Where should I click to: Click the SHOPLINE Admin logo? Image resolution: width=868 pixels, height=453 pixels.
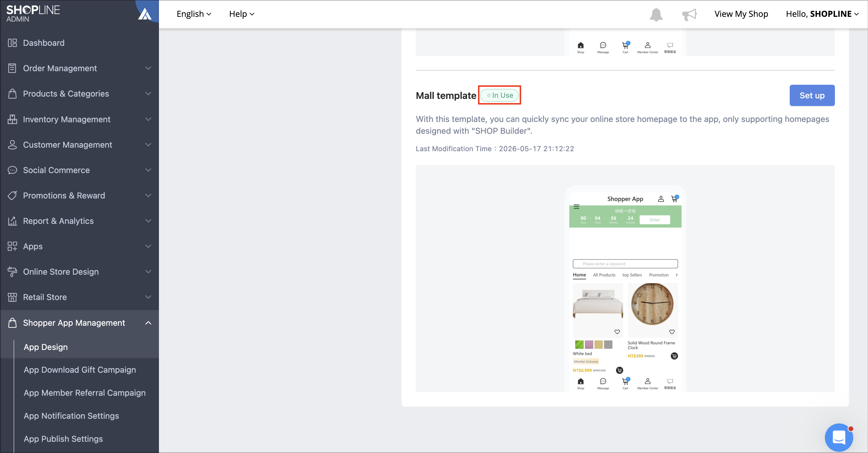(x=33, y=14)
